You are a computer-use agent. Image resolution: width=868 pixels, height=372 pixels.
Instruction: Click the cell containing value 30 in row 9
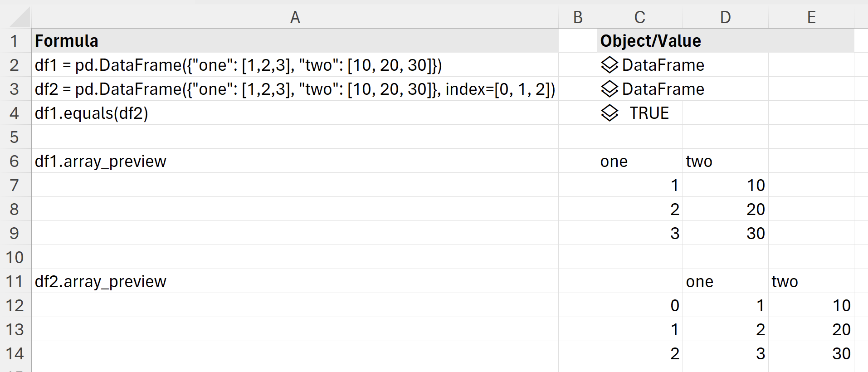(725, 233)
